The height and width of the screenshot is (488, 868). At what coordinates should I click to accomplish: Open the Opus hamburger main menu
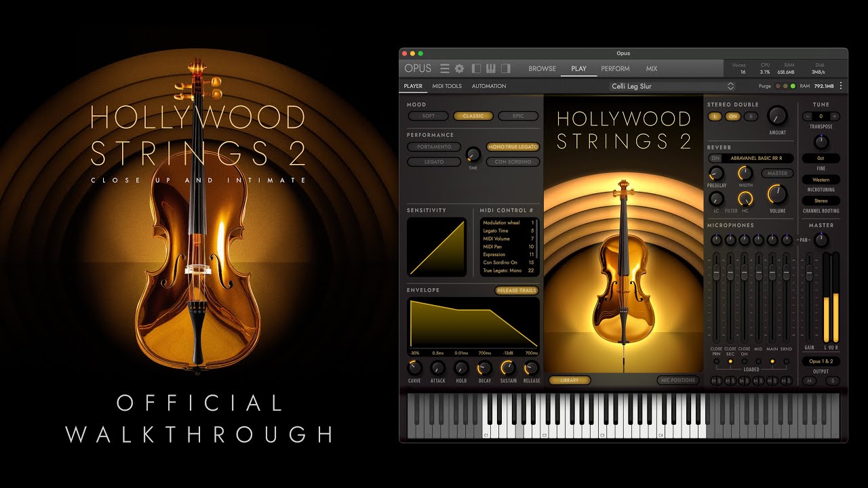pyautogui.click(x=445, y=68)
